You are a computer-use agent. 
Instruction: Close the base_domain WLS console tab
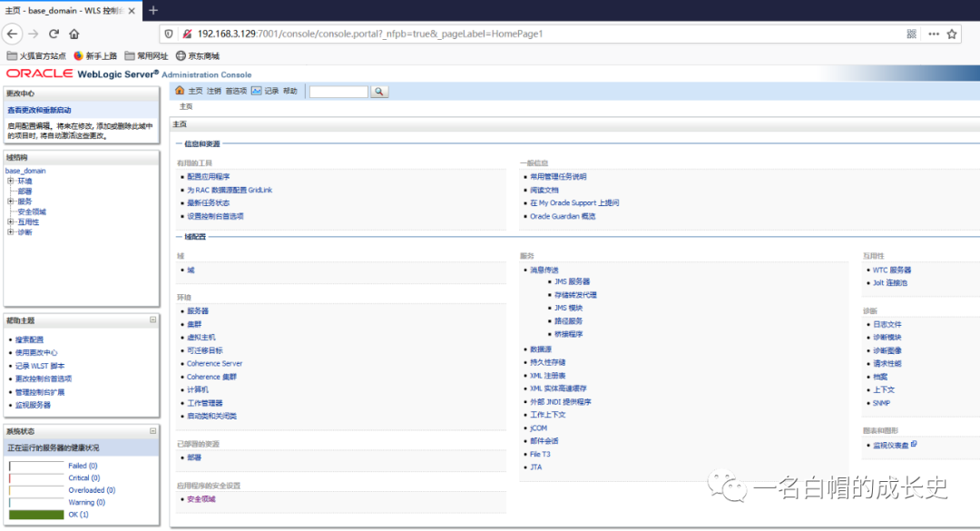tap(132, 11)
